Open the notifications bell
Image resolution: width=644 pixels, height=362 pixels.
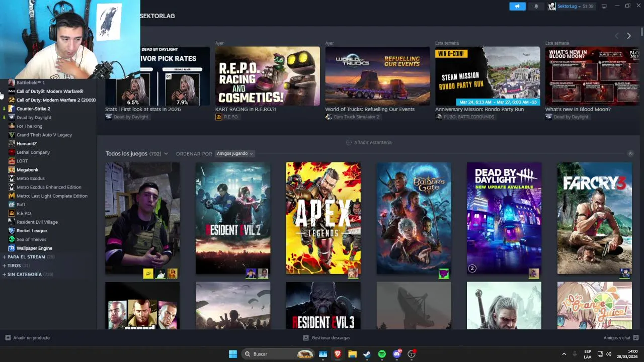tap(536, 6)
